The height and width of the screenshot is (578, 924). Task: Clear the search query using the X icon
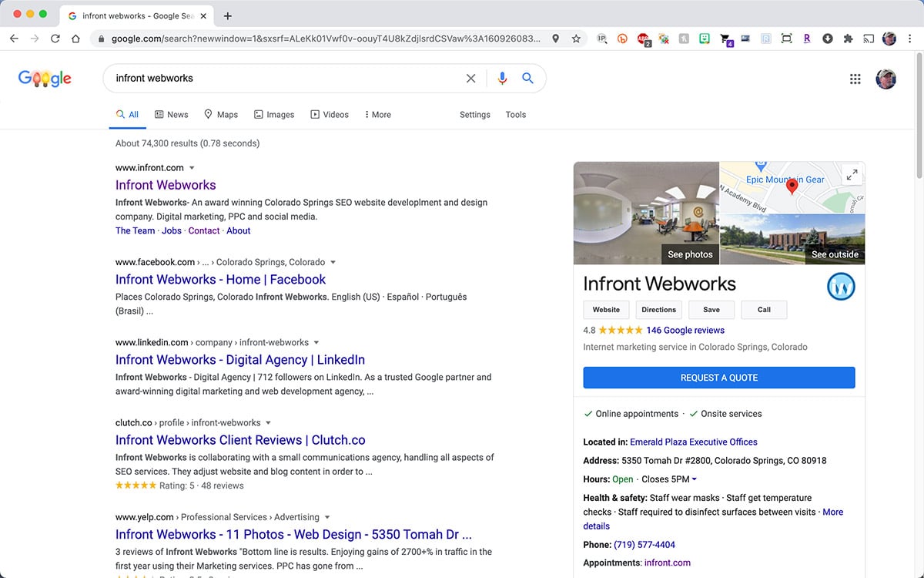[x=470, y=78]
